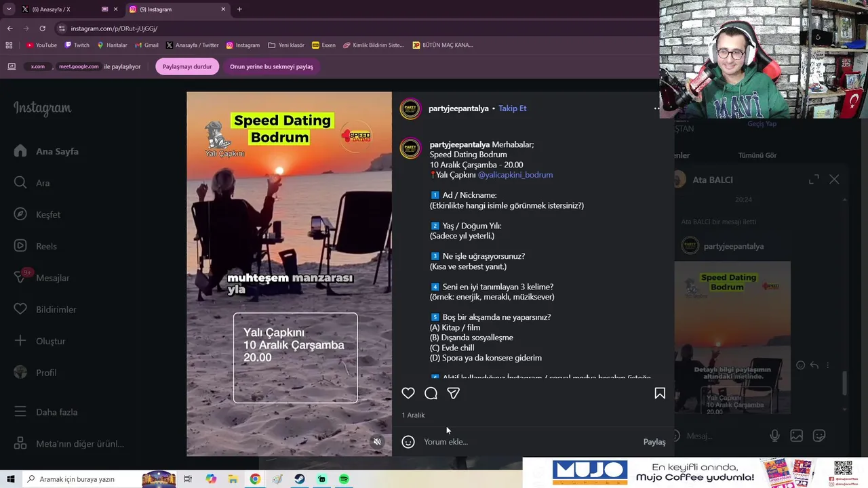The height and width of the screenshot is (488, 868).
Task: Click the sticker icon in message panel
Action: coord(819,436)
